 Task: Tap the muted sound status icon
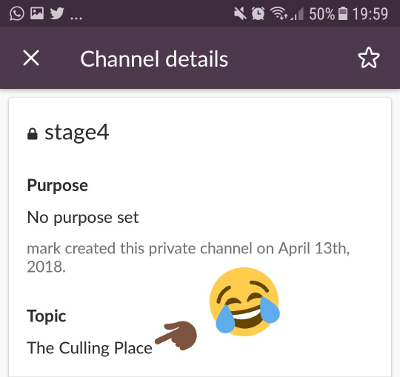(x=240, y=14)
